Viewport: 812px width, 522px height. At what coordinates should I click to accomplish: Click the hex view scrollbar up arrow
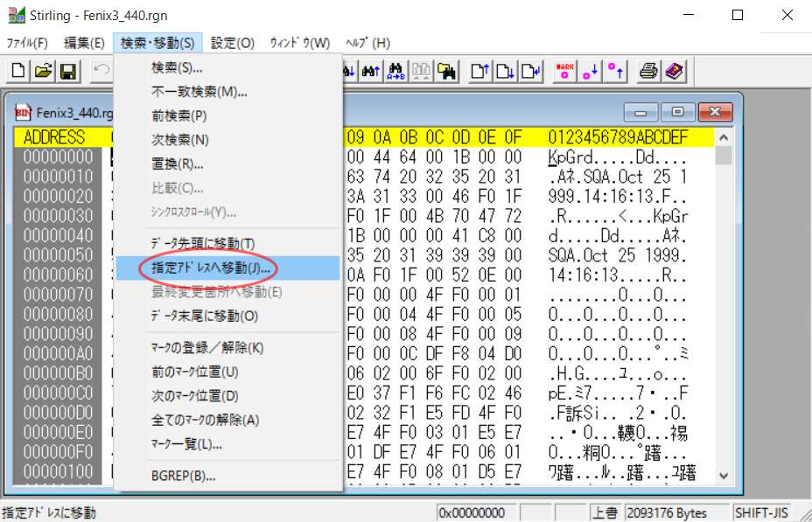724,137
